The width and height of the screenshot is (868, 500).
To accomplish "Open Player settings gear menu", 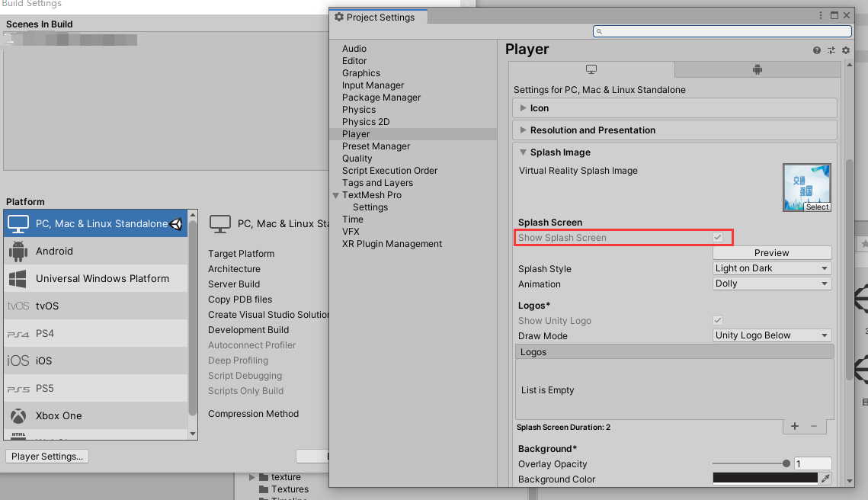I will pyautogui.click(x=846, y=50).
